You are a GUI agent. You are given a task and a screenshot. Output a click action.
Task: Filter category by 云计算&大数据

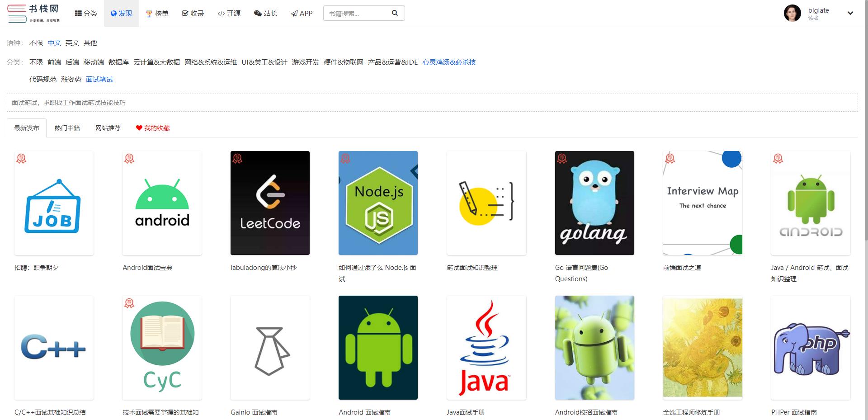click(x=156, y=62)
